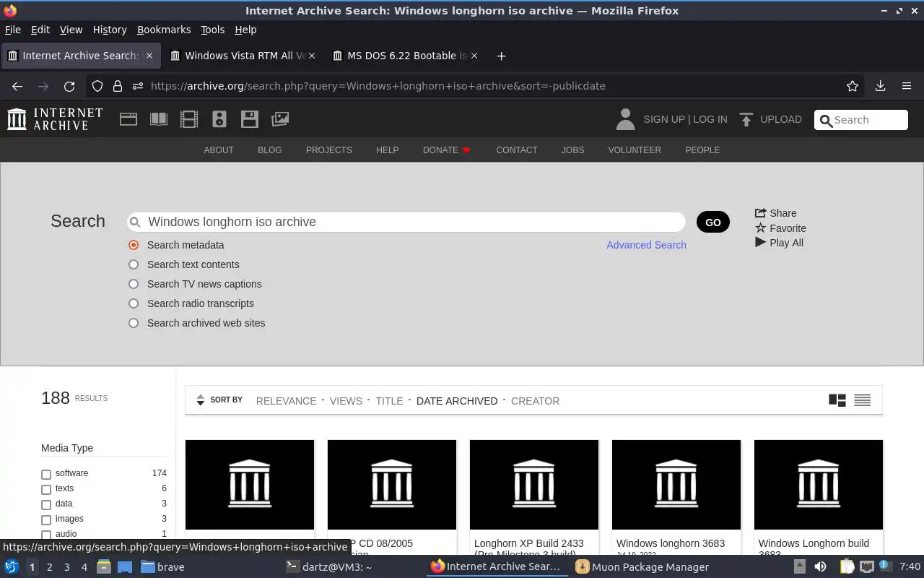Switch results to list view
This screenshot has height=578, width=924.
[x=863, y=400]
